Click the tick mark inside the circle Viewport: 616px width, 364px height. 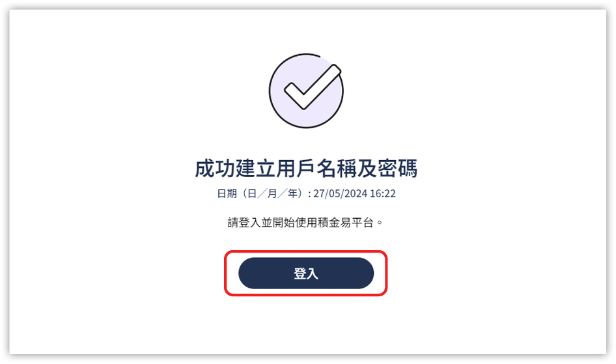313,87
